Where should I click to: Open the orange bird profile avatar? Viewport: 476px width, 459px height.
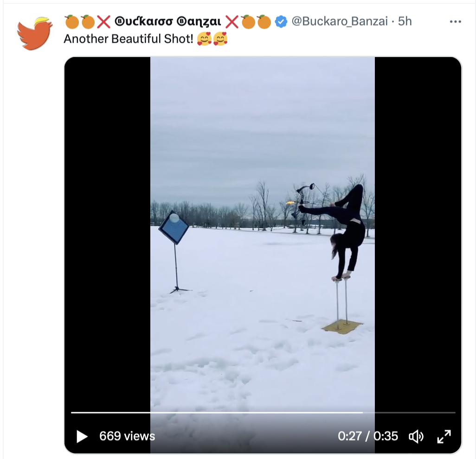click(35, 33)
